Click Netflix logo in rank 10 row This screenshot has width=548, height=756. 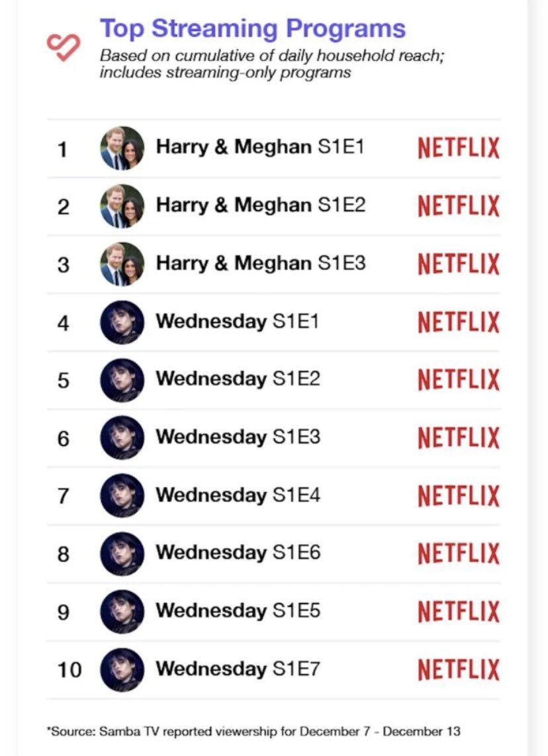458,670
